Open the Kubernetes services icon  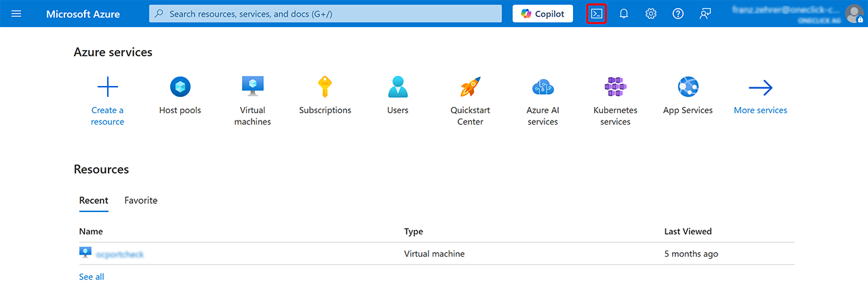click(615, 87)
